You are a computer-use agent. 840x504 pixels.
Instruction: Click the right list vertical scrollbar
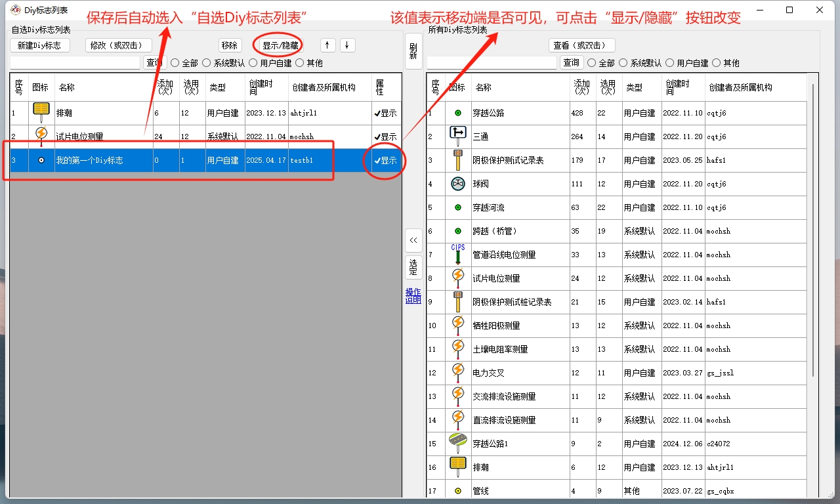pos(814,230)
